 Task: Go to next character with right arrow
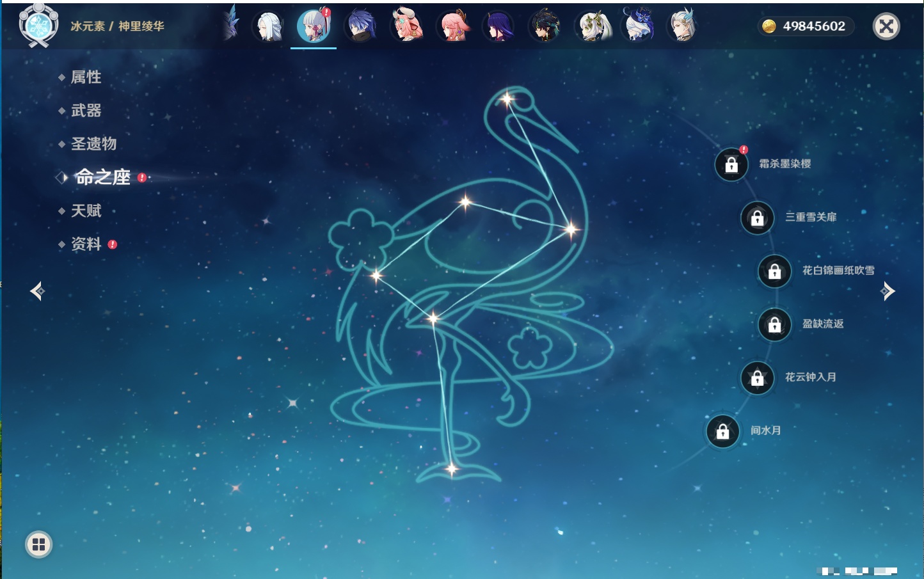888,291
